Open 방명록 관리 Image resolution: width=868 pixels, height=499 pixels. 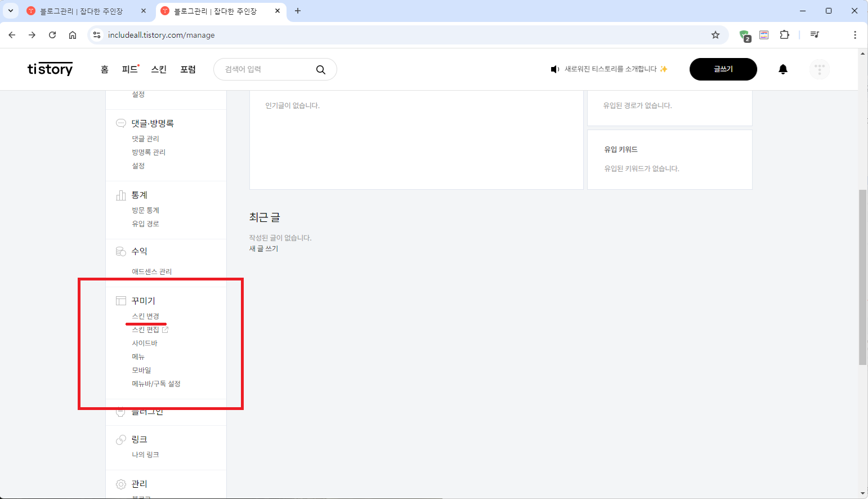(149, 152)
